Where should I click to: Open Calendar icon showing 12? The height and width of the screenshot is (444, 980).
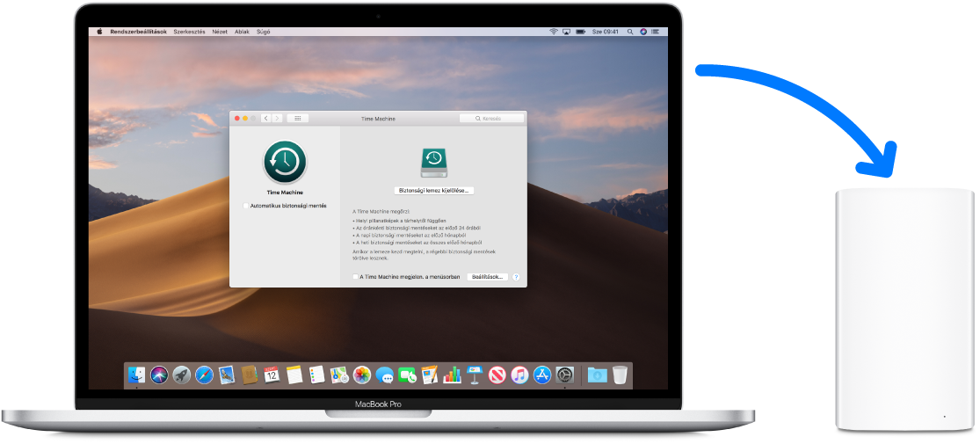coord(272,375)
